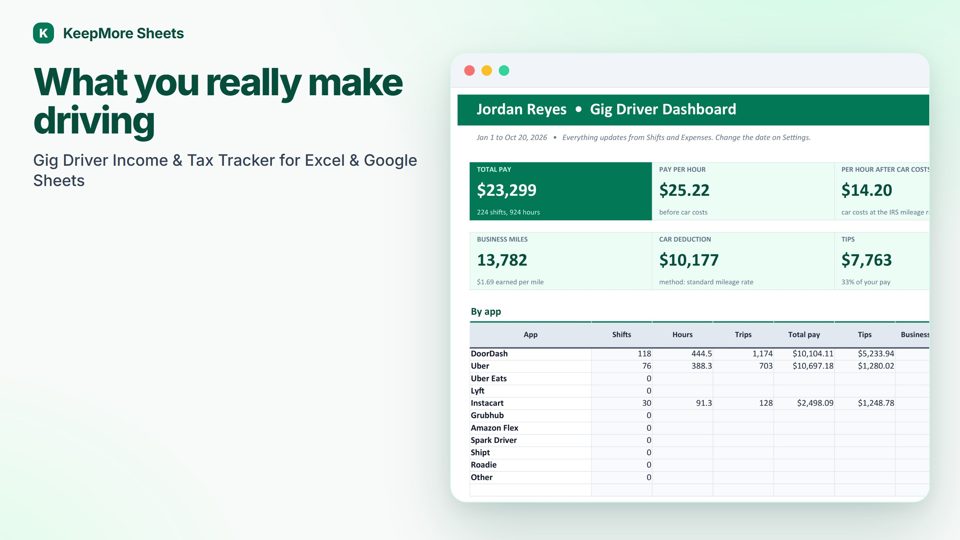Select the Uber Eats row label
The image size is (960, 540).
(489, 378)
